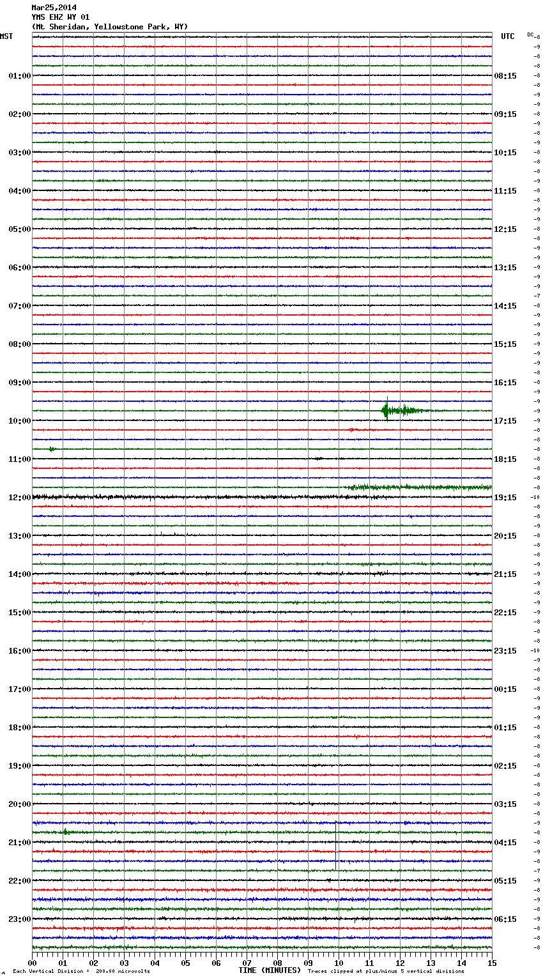Click the "08:00" MST time label
The image size is (543, 980).
point(20,344)
